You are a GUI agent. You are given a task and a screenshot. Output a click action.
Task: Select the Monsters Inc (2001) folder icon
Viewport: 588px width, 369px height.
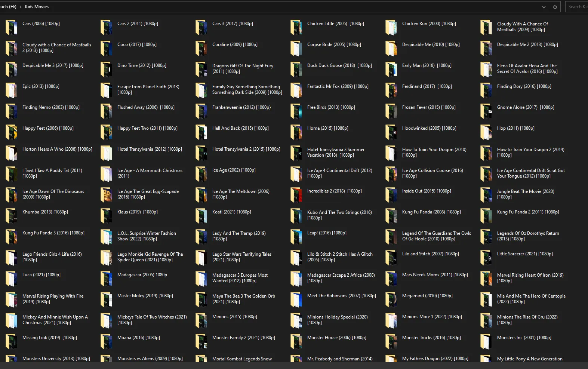tap(486, 341)
